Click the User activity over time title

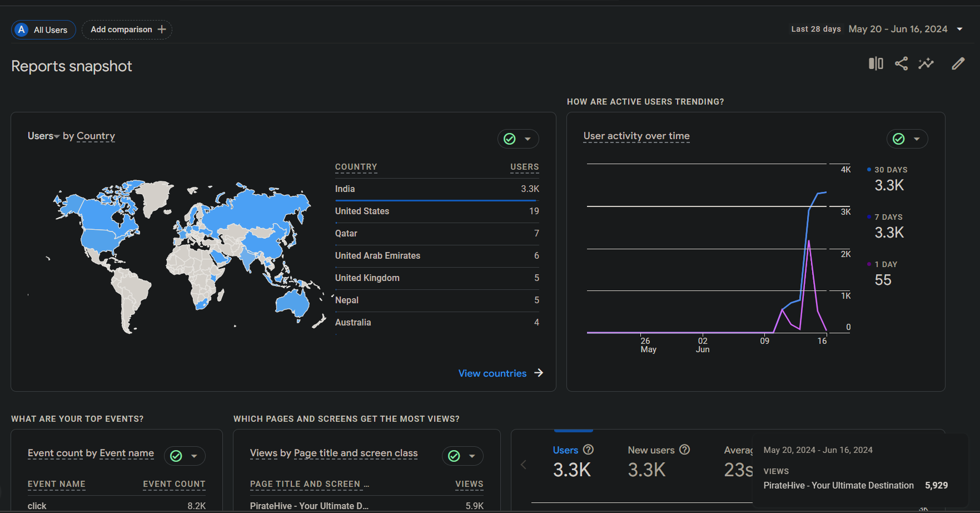coord(636,136)
